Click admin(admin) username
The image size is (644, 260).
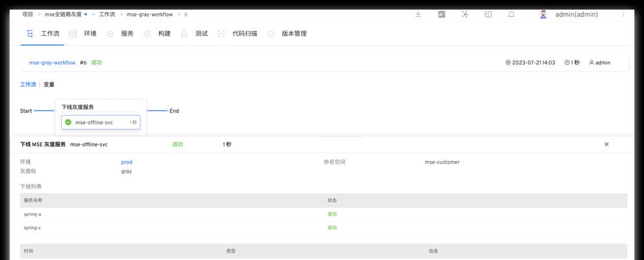point(576,14)
